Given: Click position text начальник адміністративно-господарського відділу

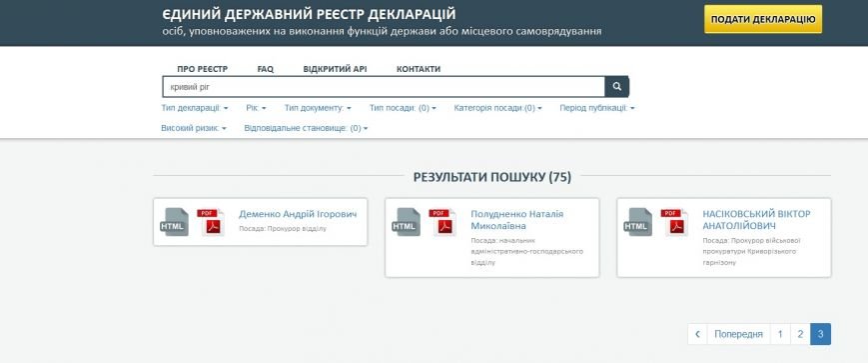Looking at the screenshot, I should [x=527, y=252].
